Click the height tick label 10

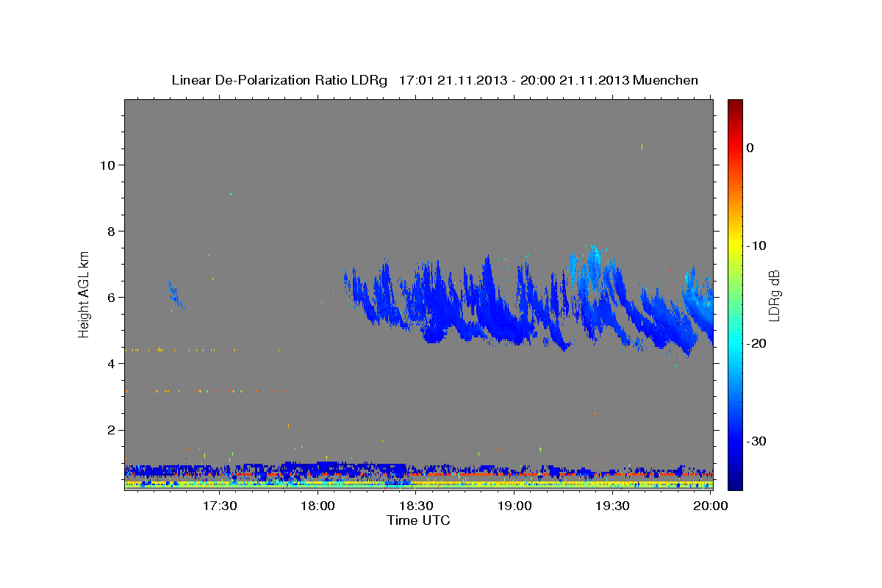tap(107, 165)
